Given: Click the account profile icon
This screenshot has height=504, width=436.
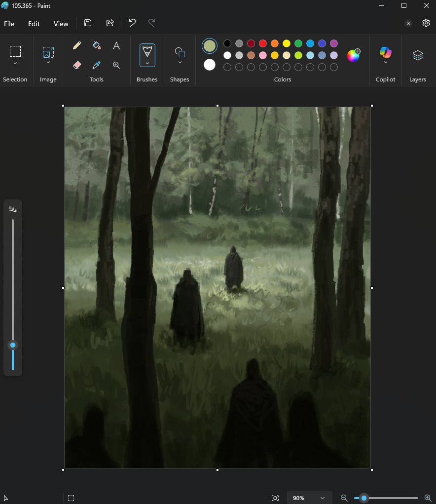Looking at the screenshot, I should (x=408, y=23).
